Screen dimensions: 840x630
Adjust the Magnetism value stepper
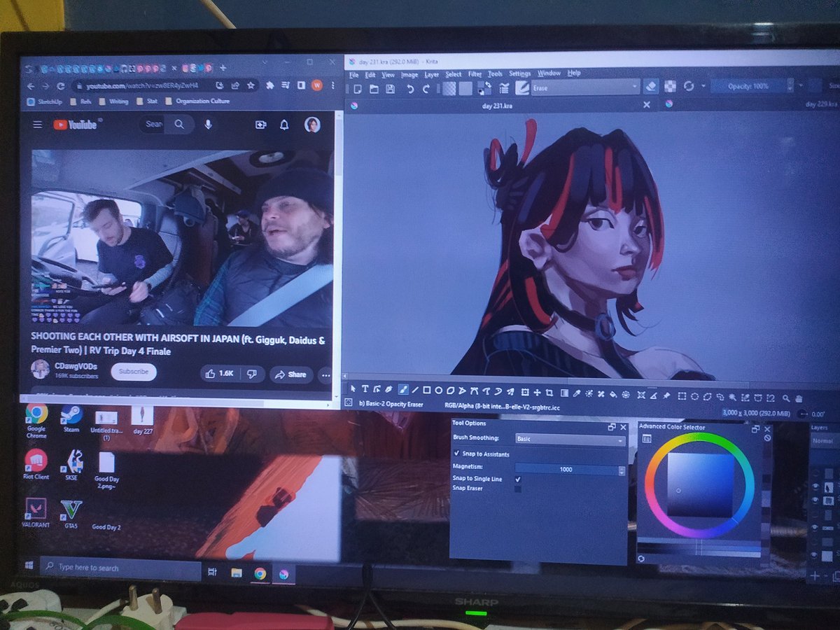(x=622, y=470)
